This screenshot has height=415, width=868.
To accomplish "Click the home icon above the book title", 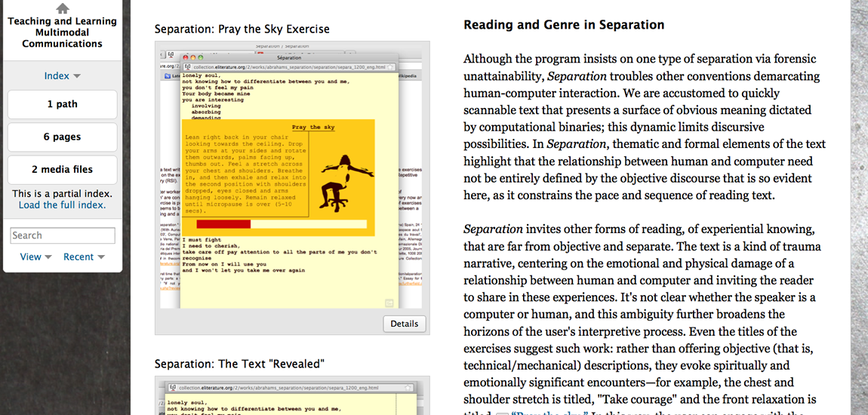I will [63, 8].
